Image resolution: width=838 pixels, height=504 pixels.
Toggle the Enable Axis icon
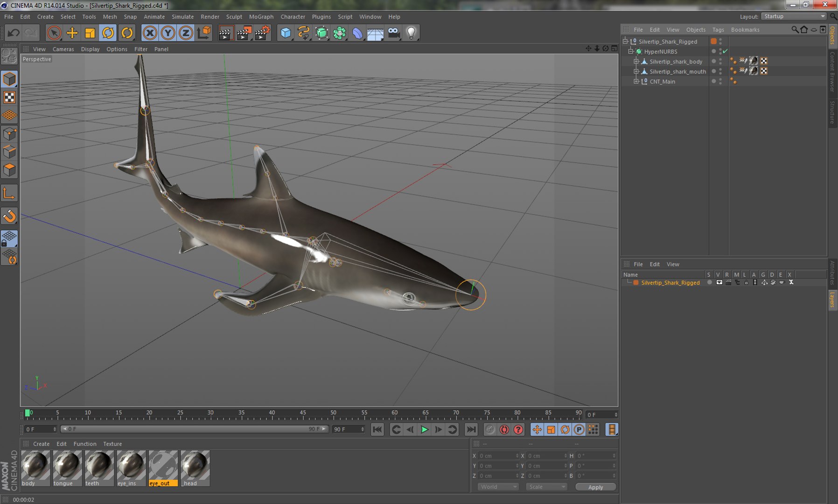click(9, 193)
